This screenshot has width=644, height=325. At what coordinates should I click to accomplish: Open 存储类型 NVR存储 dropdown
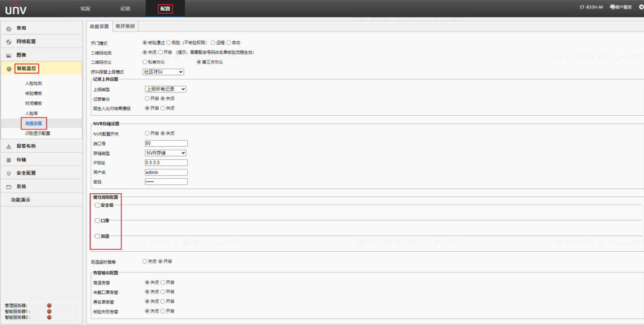166,153
